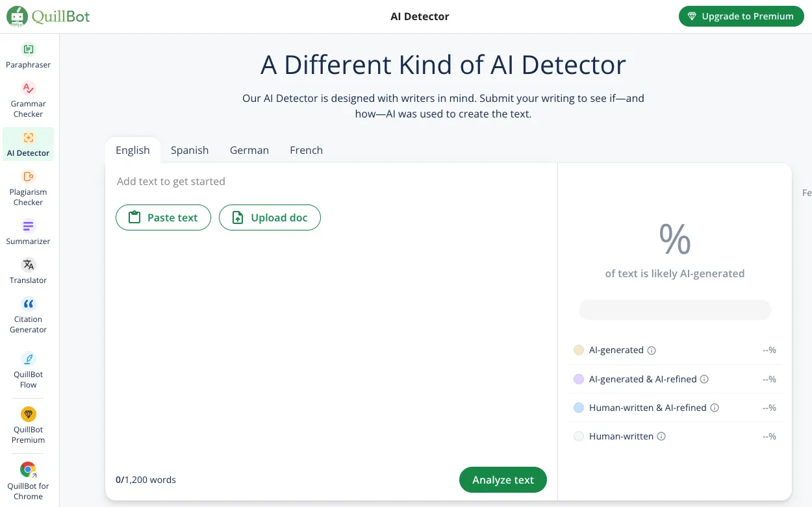Viewport: 812px width, 507px height.
Task: Click the Add text to get started field
Action: (x=171, y=181)
